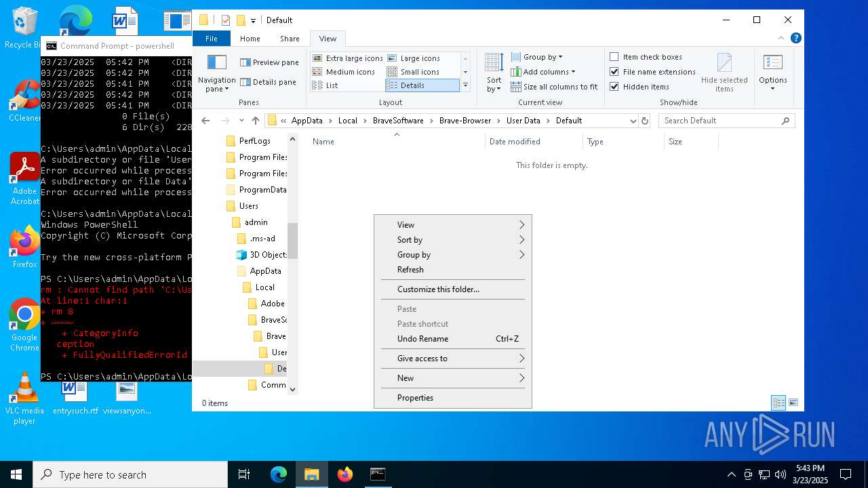868x488 pixels.
Task: Click Firefox in taskbar
Action: click(345, 474)
